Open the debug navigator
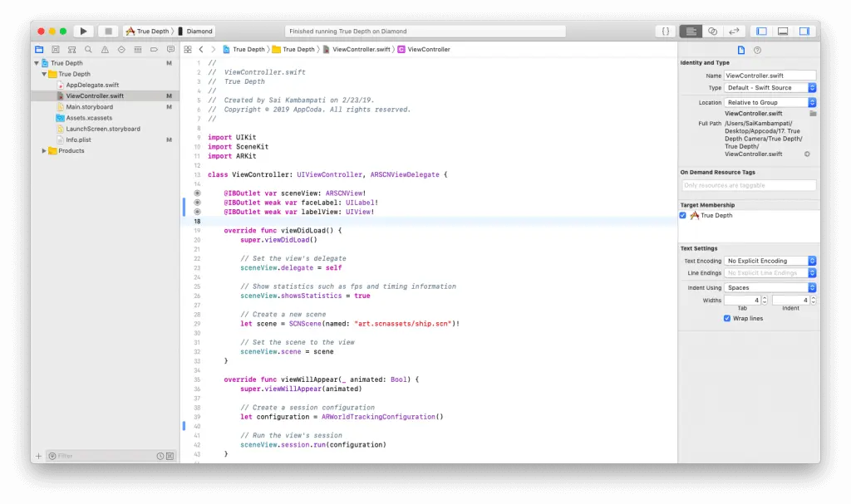The width and height of the screenshot is (851, 504). [x=138, y=49]
